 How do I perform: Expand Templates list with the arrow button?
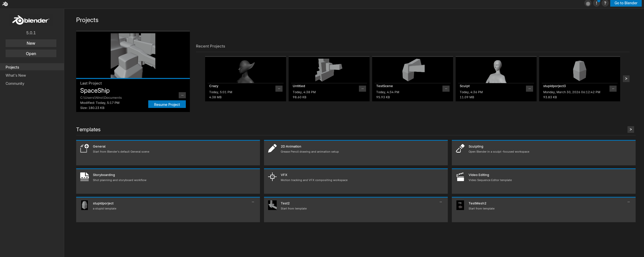pyautogui.click(x=631, y=130)
